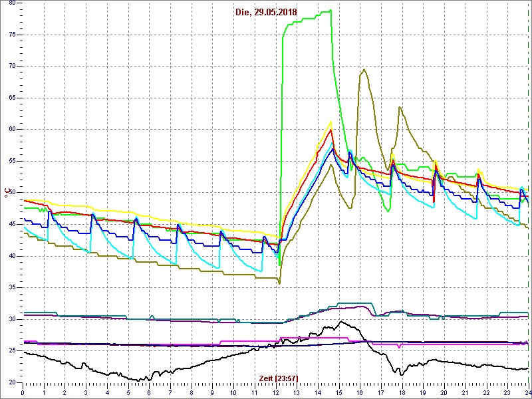Click hour '24' on the time axis
This screenshot has height=399, width=532.
[527, 392]
